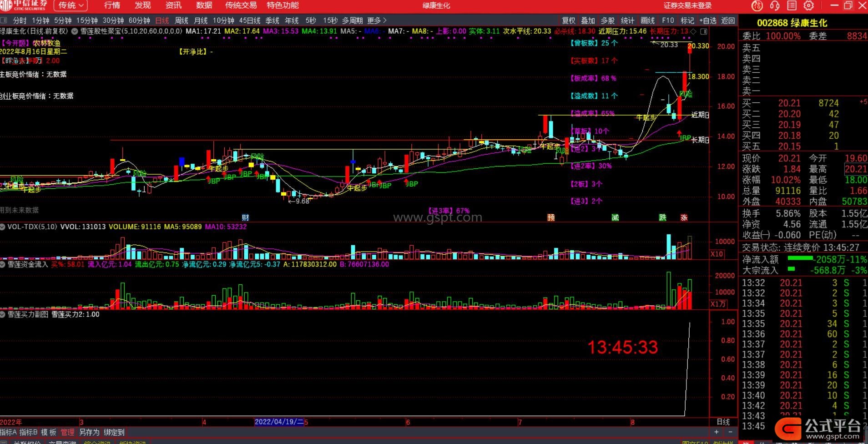Expand the 更多 periods list
The width and height of the screenshot is (868, 444).
(x=377, y=20)
